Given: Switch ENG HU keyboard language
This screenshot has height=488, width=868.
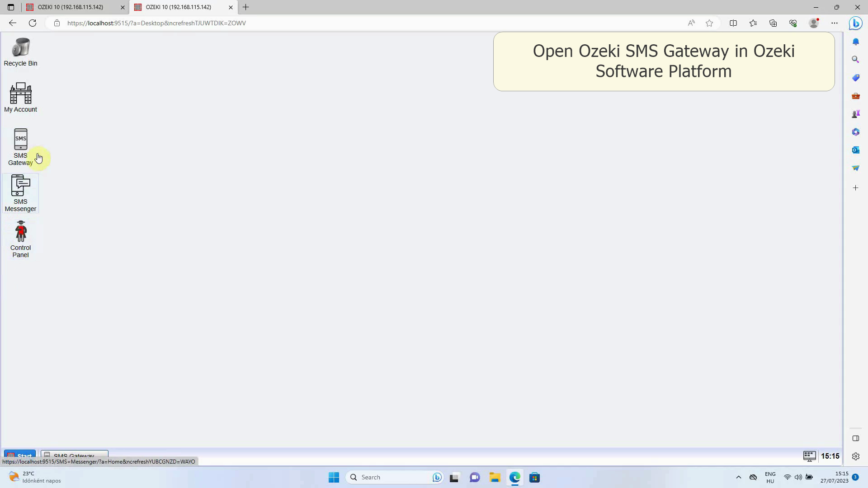Looking at the screenshot, I should [x=770, y=478].
